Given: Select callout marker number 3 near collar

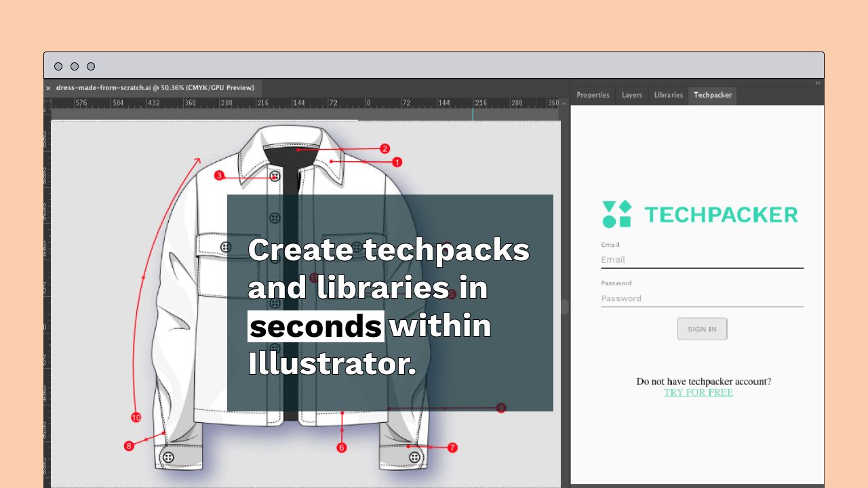Looking at the screenshot, I should [x=219, y=176].
